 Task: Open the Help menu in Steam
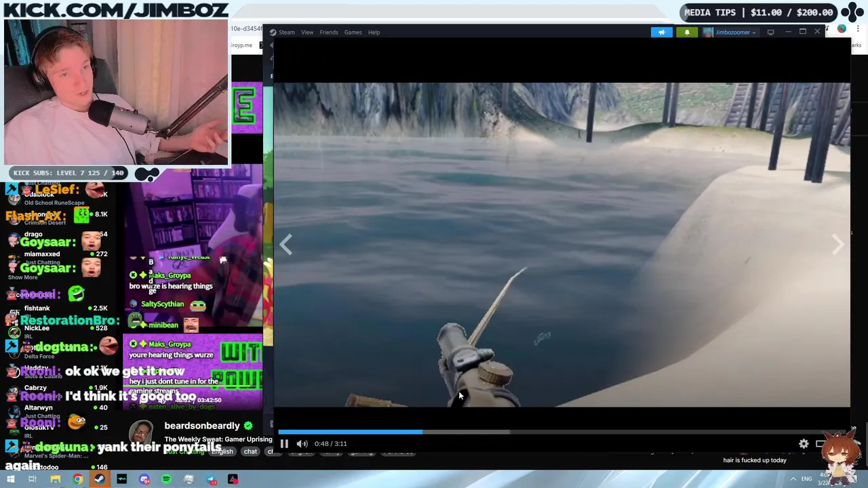pyautogui.click(x=374, y=32)
